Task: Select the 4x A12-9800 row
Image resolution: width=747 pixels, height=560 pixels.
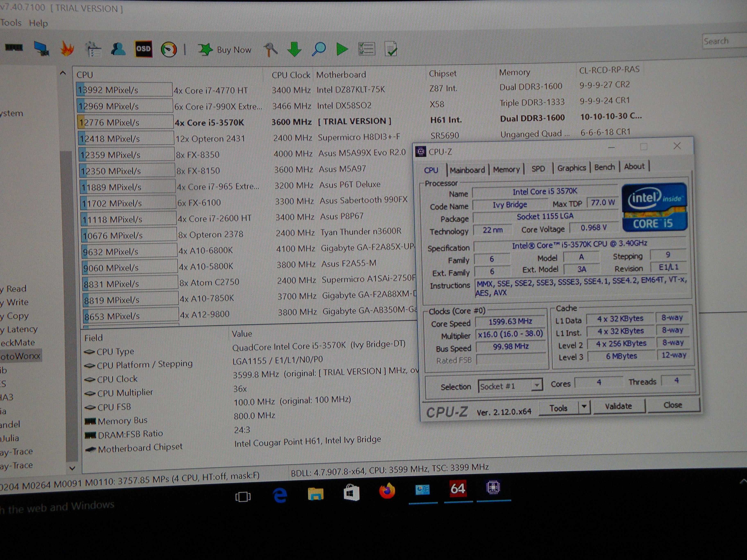Action: click(x=250, y=313)
